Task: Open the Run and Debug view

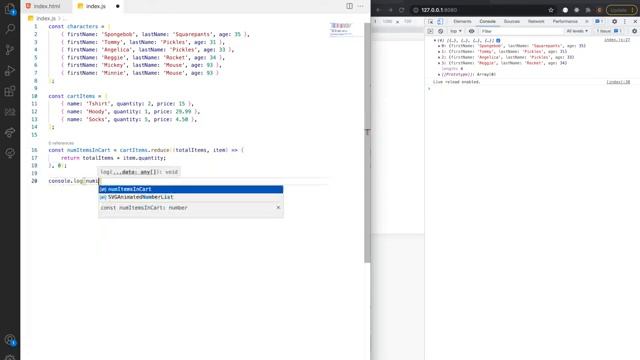Action: (10, 71)
